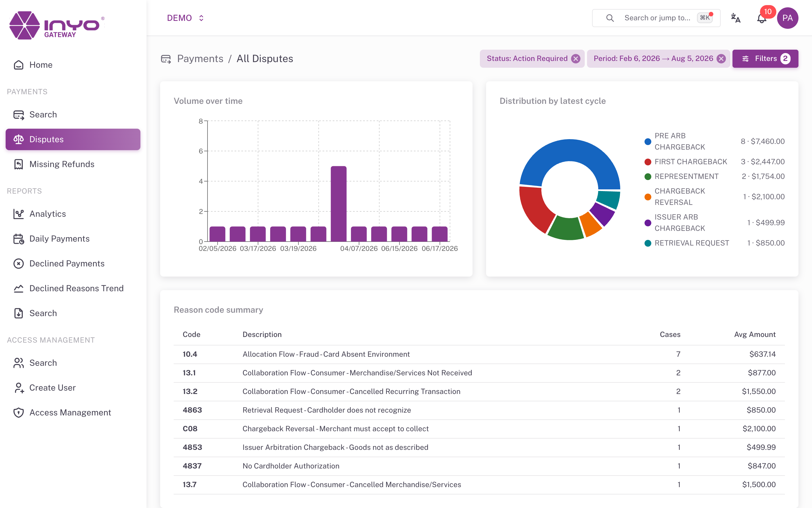Click PRE ARB CHARGEBACK blue legend dot
The image size is (812, 508).
[648, 141]
